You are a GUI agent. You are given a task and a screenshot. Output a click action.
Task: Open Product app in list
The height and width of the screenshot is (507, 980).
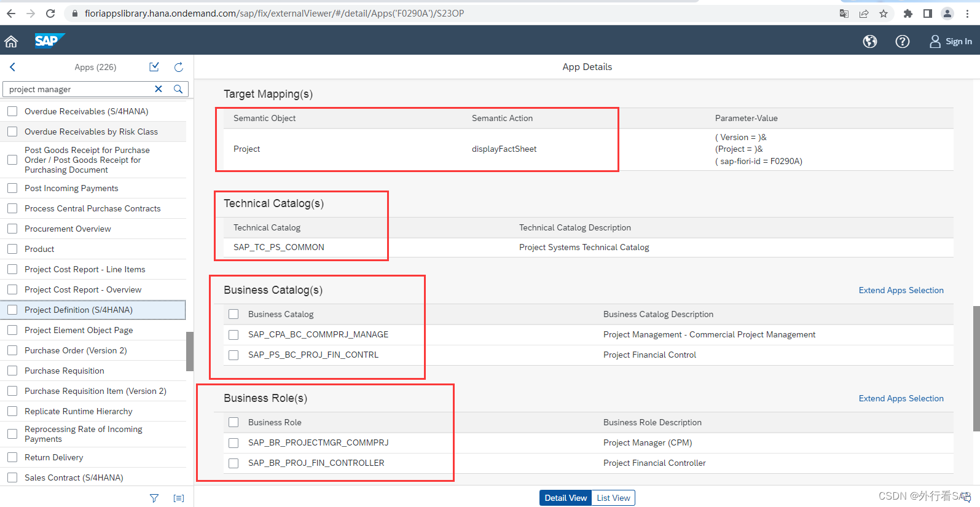point(39,249)
